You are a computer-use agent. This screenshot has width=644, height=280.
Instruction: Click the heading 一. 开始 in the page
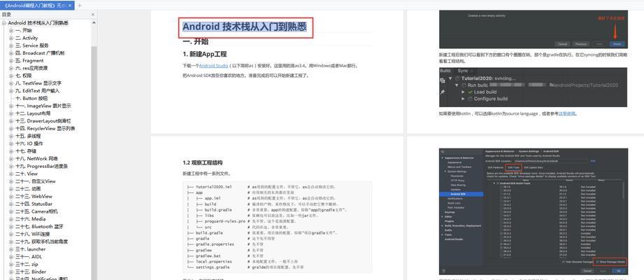(196, 41)
